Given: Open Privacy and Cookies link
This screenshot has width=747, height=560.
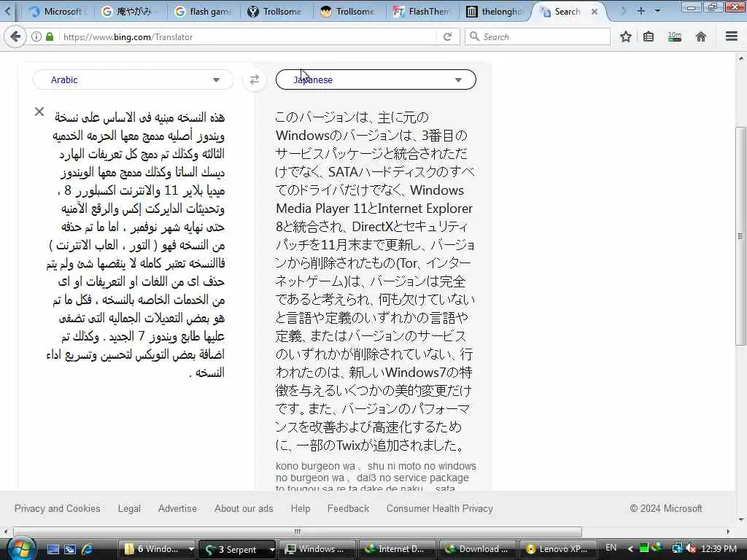Looking at the screenshot, I should click(57, 508).
